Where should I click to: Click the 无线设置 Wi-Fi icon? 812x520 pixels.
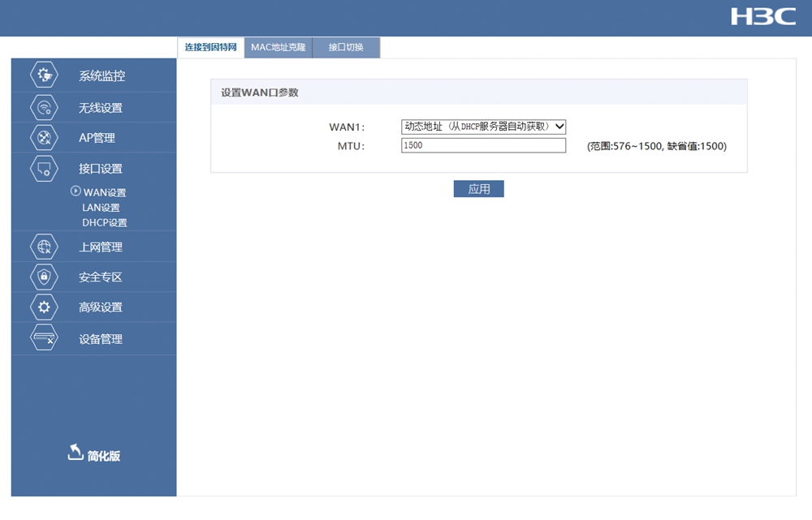click(x=44, y=107)
